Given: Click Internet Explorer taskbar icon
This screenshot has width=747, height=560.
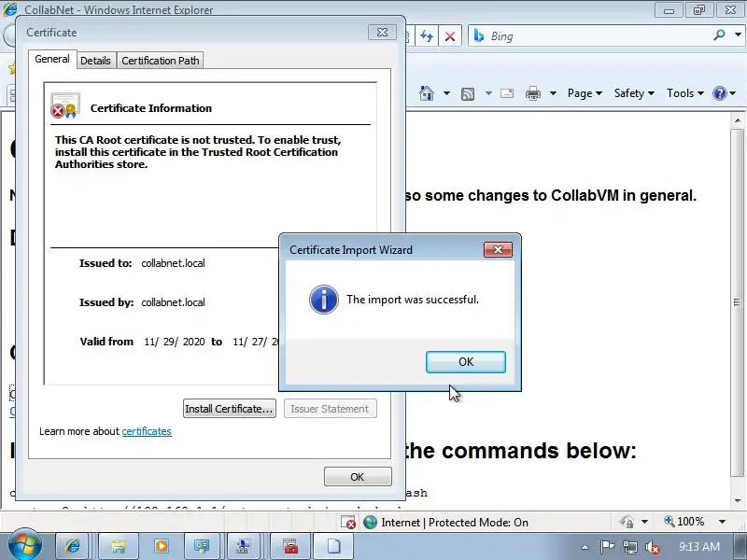Looking at the screenshot, I should [x=73, y=546].
